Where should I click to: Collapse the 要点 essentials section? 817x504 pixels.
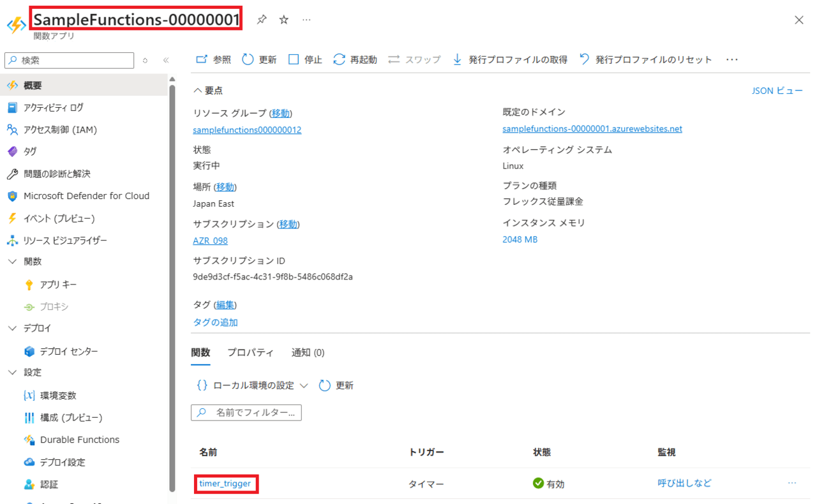coord(198,91)
